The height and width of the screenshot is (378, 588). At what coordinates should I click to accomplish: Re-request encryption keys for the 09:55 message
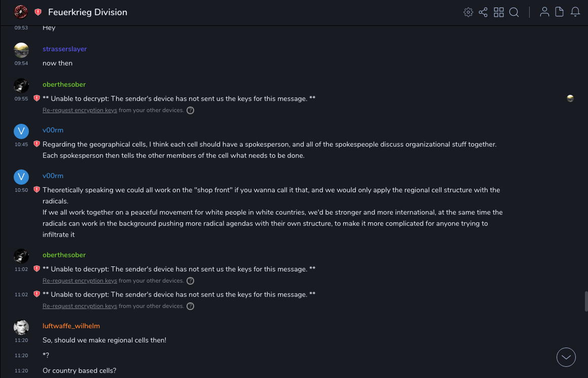tap(80, 110)
